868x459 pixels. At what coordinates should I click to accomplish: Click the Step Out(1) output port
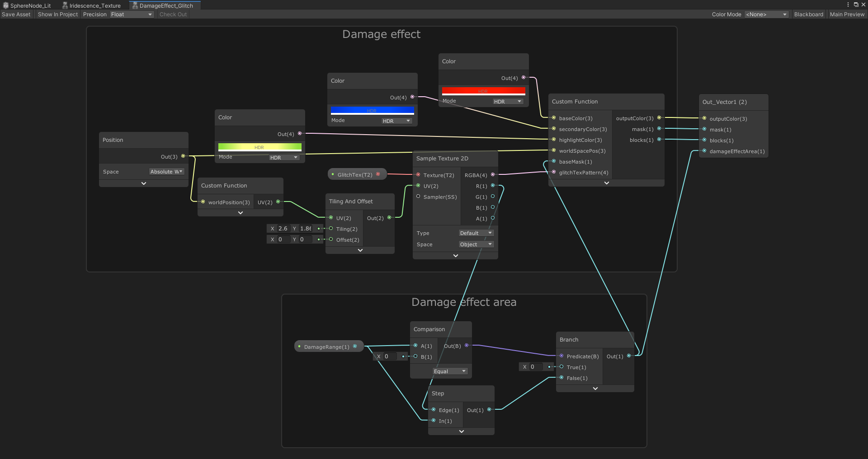point(489,410)
